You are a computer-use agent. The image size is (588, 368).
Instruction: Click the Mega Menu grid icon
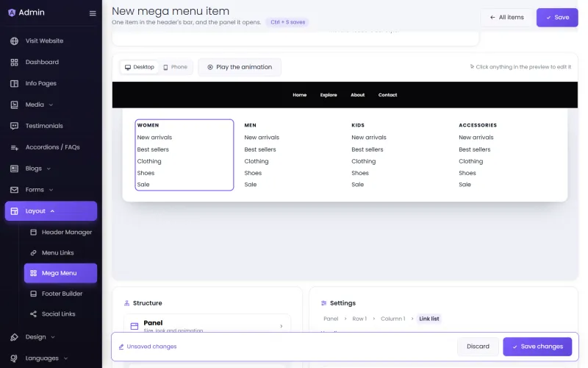[33, 273]
